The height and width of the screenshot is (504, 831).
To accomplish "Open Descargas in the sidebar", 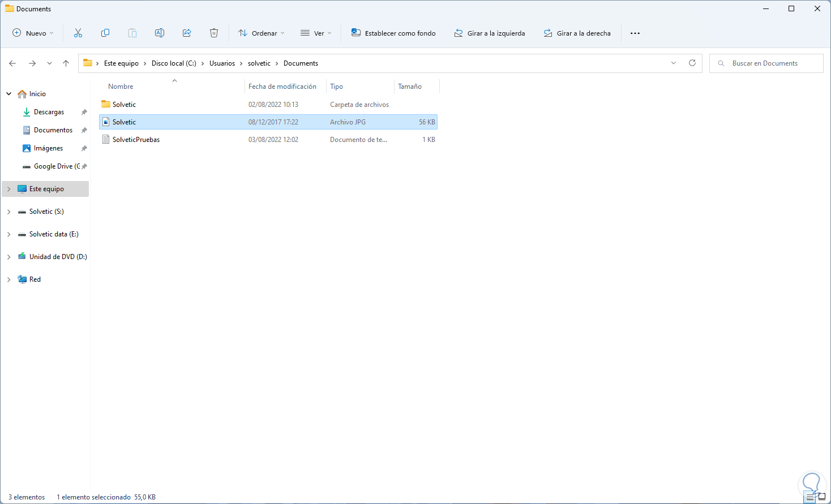I will point(49,112).
